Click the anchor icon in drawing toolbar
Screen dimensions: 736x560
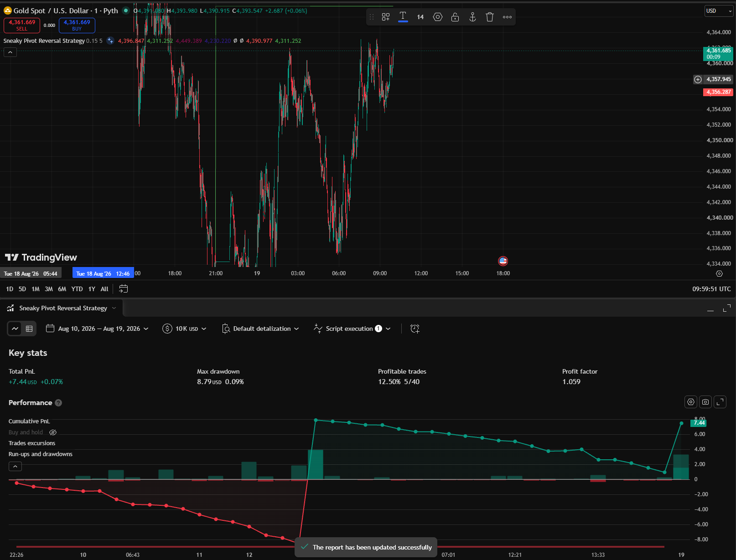472,17
